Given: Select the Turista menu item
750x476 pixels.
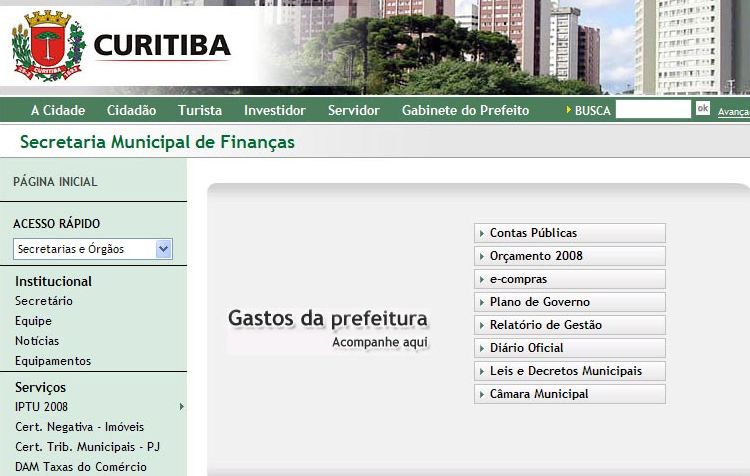Looking at the screenshot, I should click(200, 111).
